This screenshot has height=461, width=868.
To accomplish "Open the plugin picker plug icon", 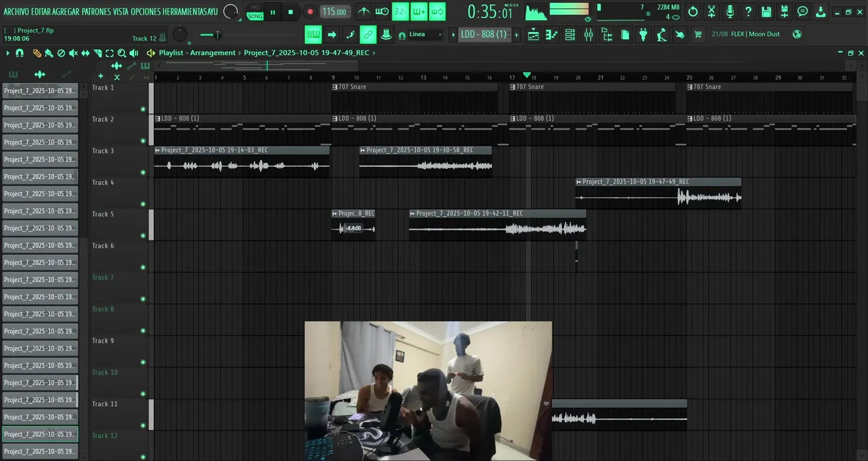I will pyautogui.click(x=643, y=35).
